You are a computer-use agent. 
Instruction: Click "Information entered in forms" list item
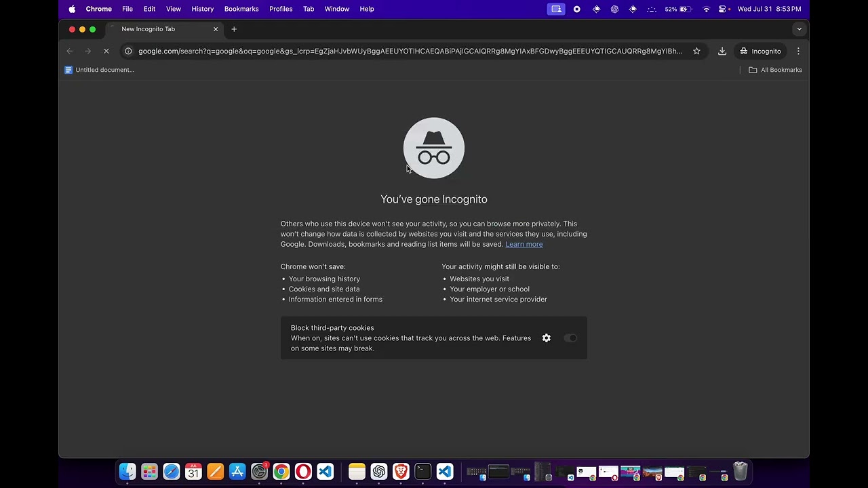[x=336, y=299]
